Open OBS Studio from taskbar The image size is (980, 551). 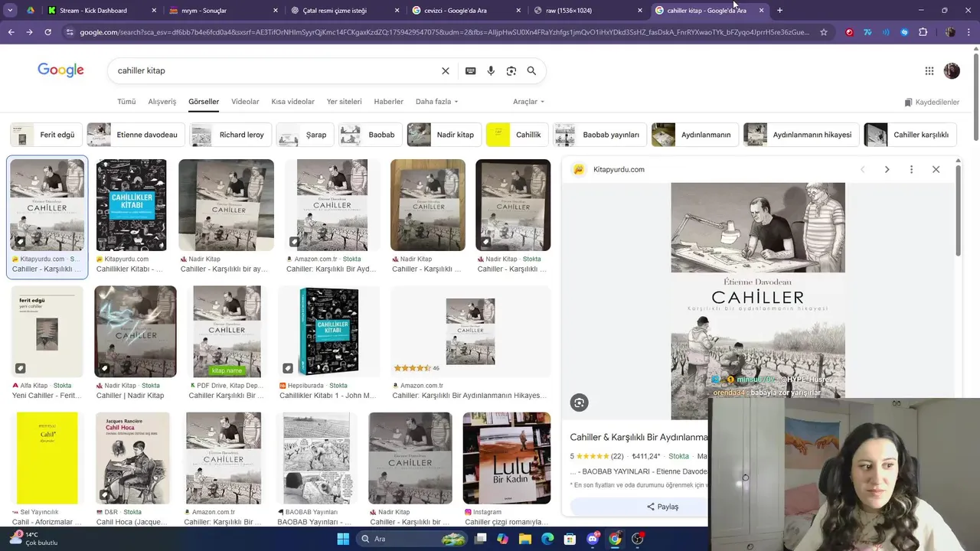[x=637, y=539]
